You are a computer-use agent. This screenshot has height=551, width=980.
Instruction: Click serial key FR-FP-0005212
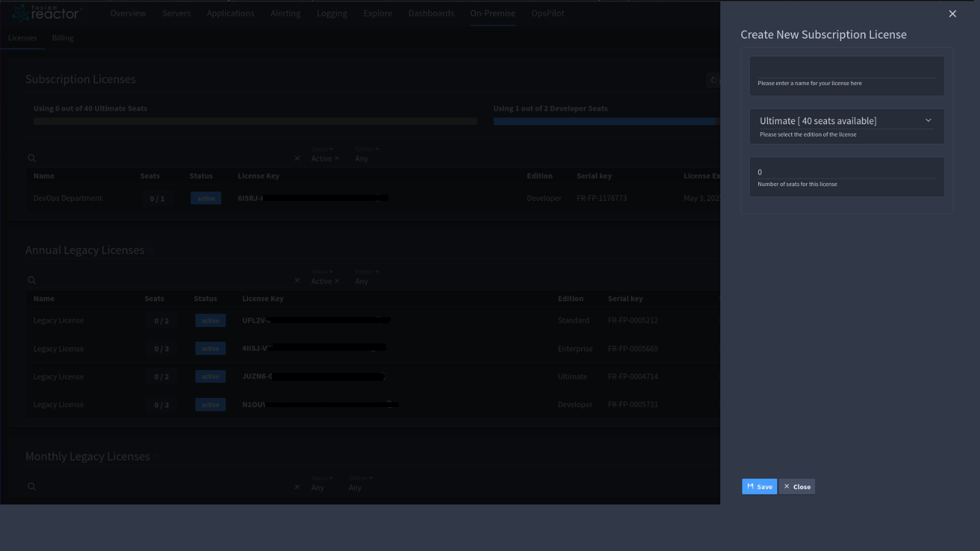pyautogui.click(x=633, y=320)
